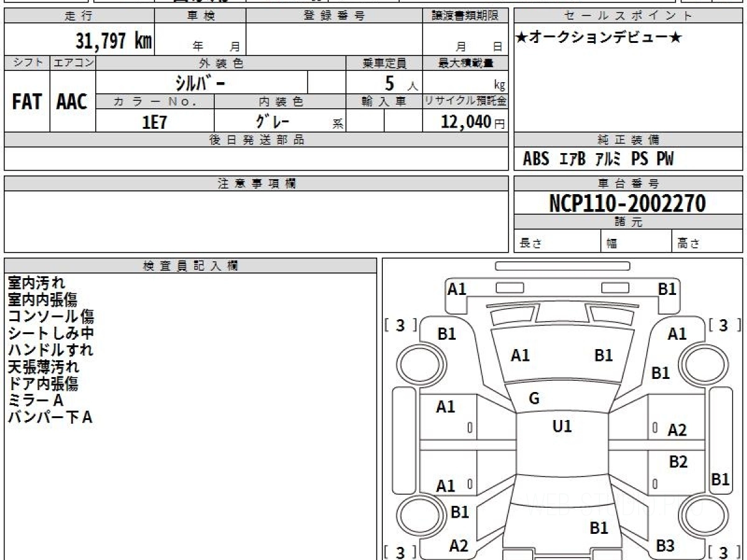
Task: Select the 室内汚れ inspector note
Action: pos(35,283)
